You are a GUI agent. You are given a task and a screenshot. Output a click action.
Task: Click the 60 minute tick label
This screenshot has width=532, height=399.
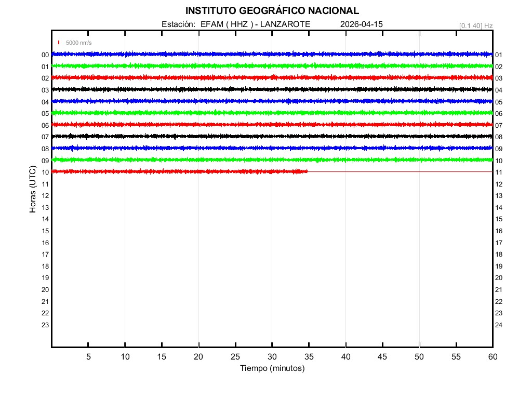(x=492, y=356)
